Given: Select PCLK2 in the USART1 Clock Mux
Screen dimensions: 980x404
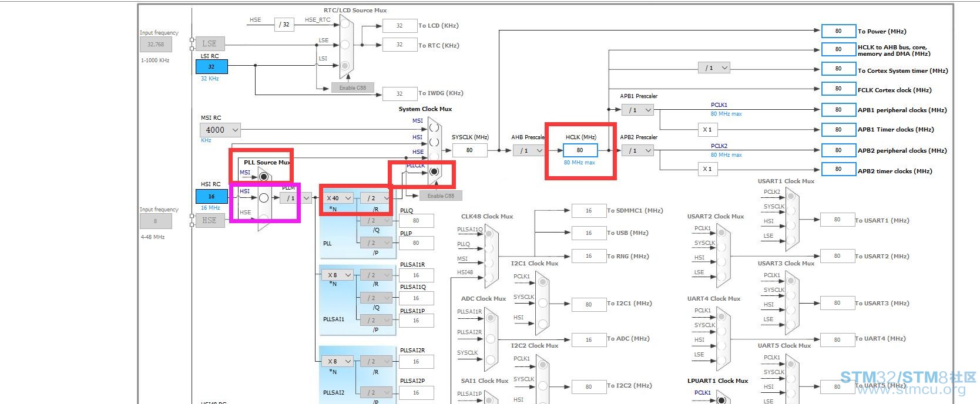Looking at the screenshot, I should pos(791,197).
